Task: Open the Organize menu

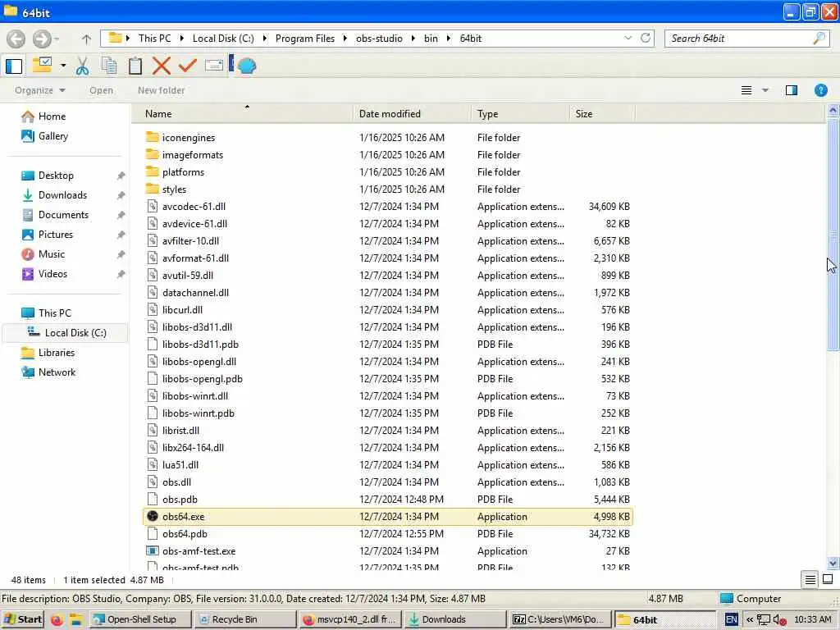Action: coord(40,90)
